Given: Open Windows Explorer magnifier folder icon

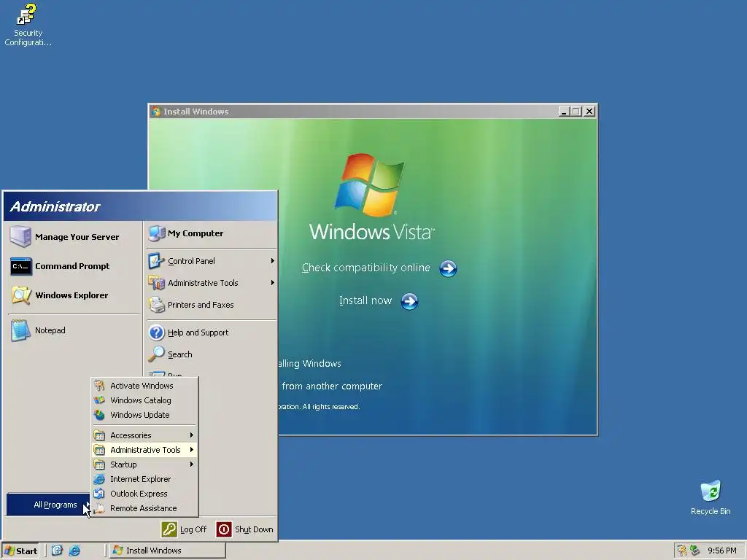Looking at the screenshot, I should 21,295.
